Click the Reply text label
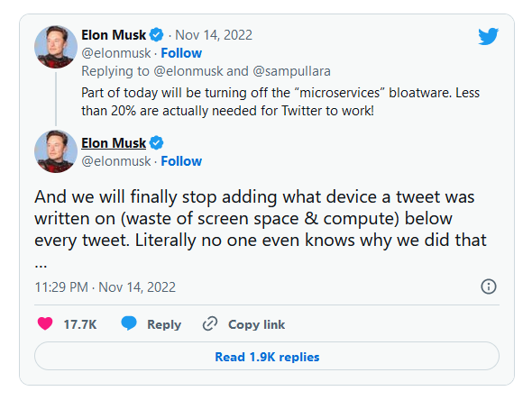Viewport: 532px width, 400px height. pos(164,324)
